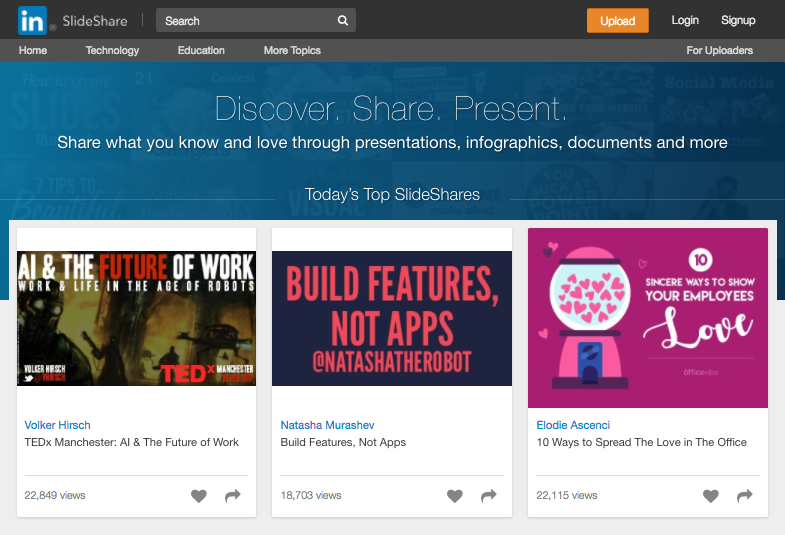Visit Natasha Murashev author profile
This screenshot has width=785, height=535.
click(327, 425)
